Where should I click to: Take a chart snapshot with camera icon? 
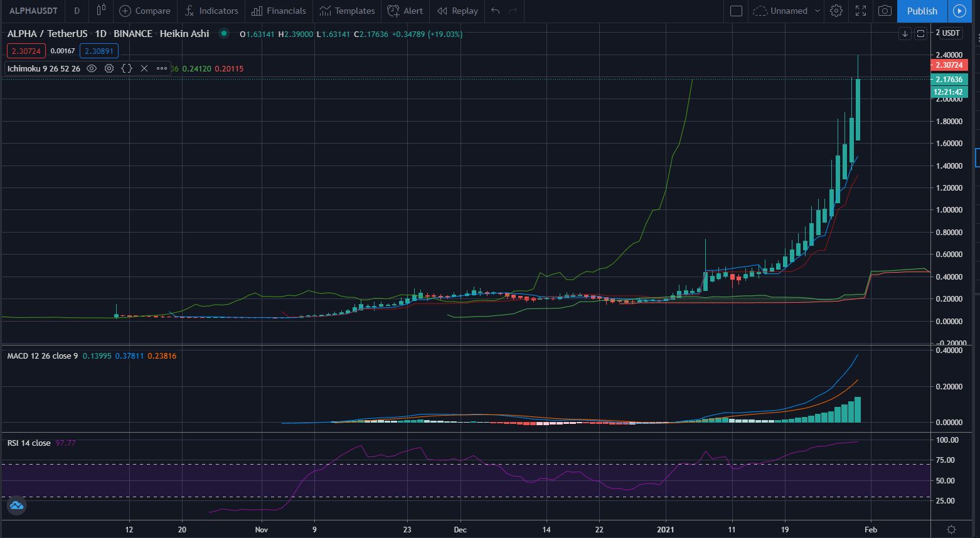885,11
